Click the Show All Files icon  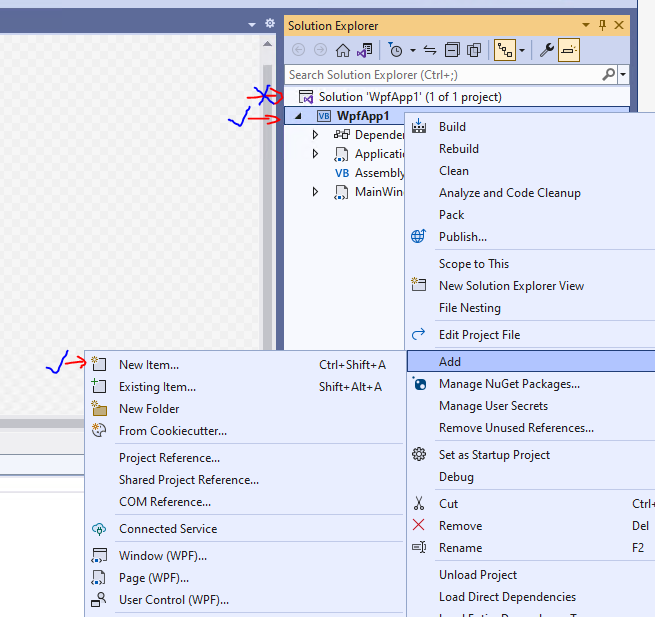[474, 51]
